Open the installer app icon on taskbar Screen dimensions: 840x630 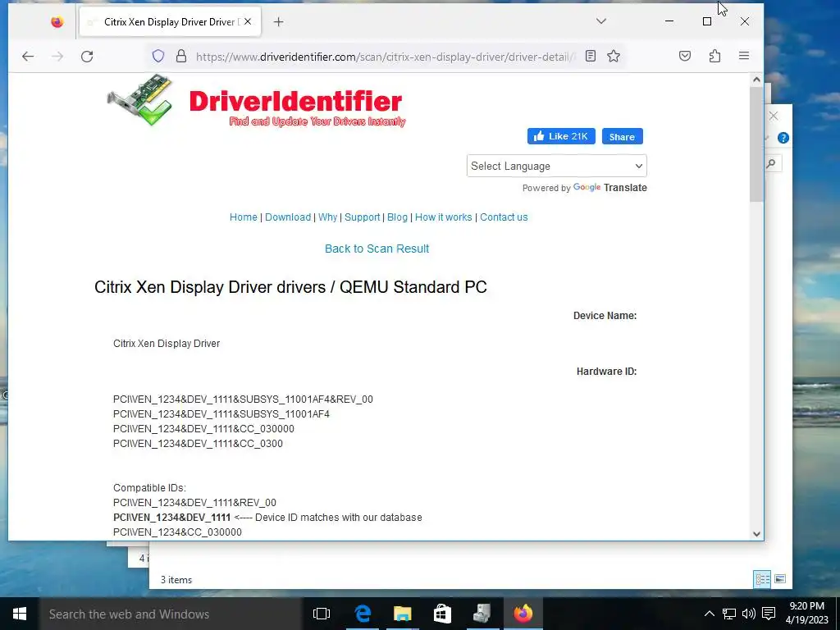(x=482, y=614)
